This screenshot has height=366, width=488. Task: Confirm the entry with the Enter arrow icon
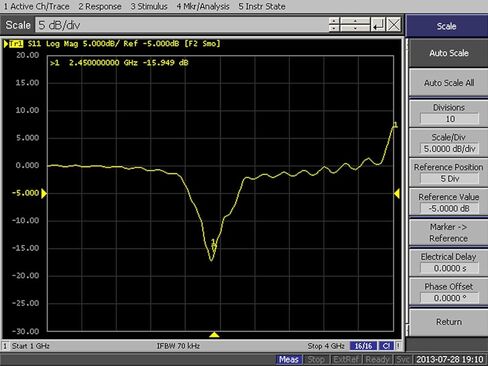tap(378, 25)
